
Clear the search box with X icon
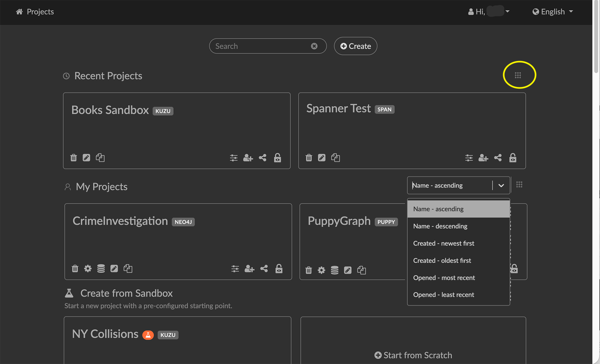[314, 46]
